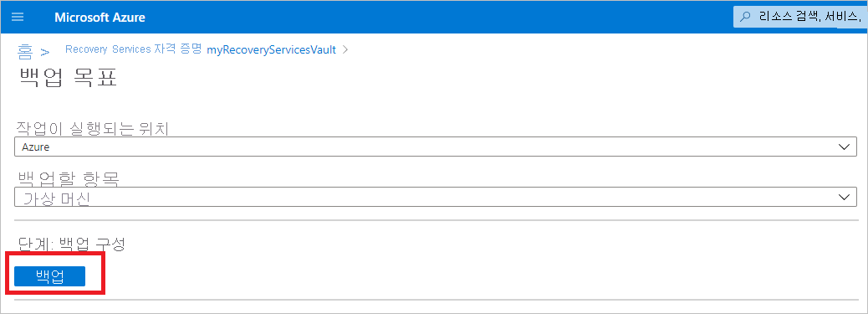Click the arrow separator after 홈
Image resolution: width=868 pixels, height=314 pixels.
click(x=45, y=52)
